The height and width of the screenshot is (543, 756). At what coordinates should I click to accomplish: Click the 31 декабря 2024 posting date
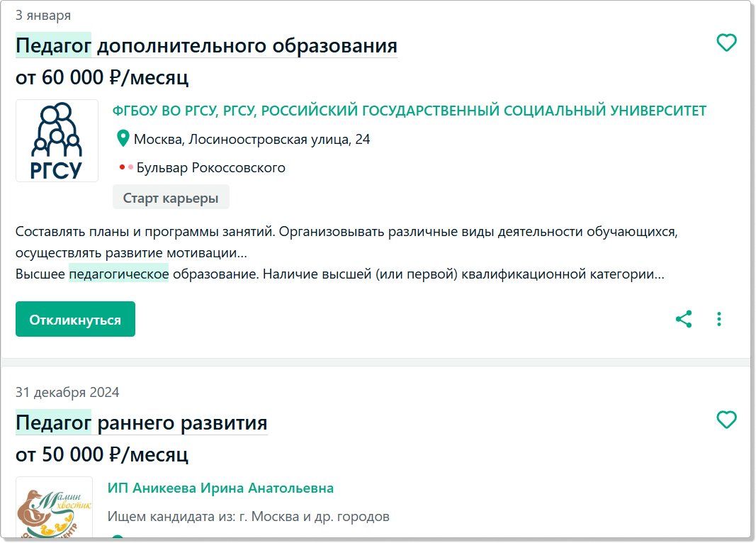[67, 393]
